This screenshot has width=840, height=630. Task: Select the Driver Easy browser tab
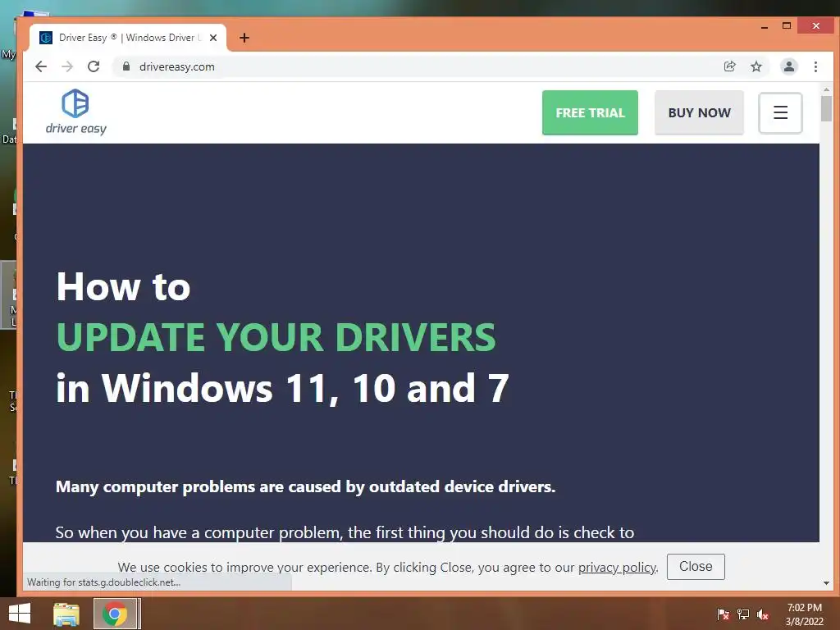pyautogui.click(x=128, y=38)
